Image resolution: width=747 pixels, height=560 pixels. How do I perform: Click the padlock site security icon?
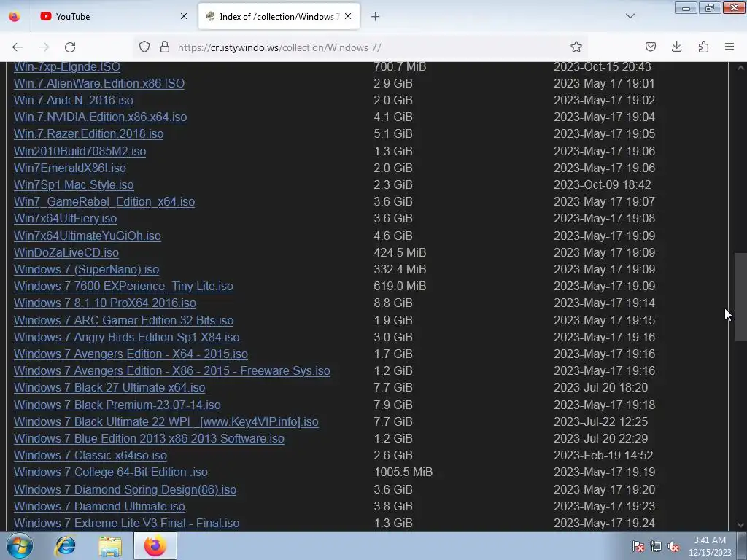(165, 47)
